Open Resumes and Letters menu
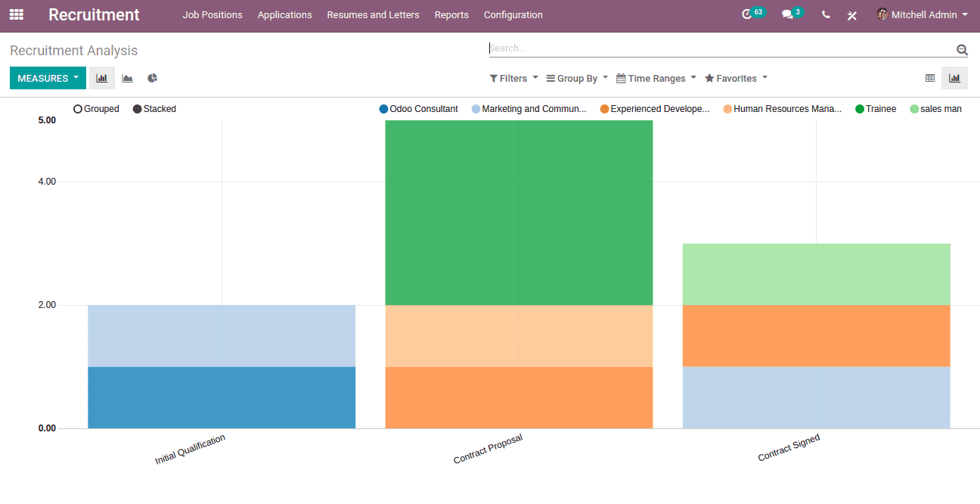The image size is (980, 504). click(x=373, y=14)
